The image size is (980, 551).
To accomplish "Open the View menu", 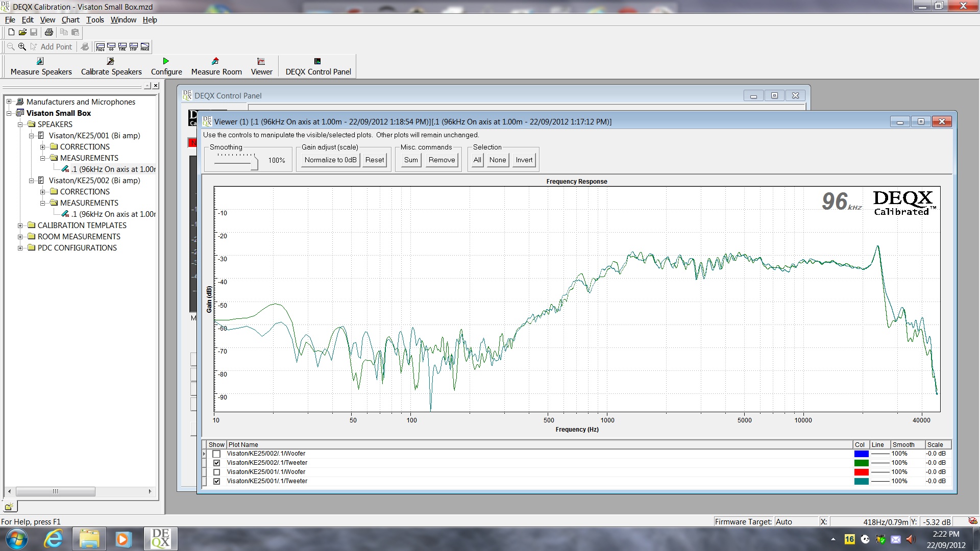I will [47, 20].
